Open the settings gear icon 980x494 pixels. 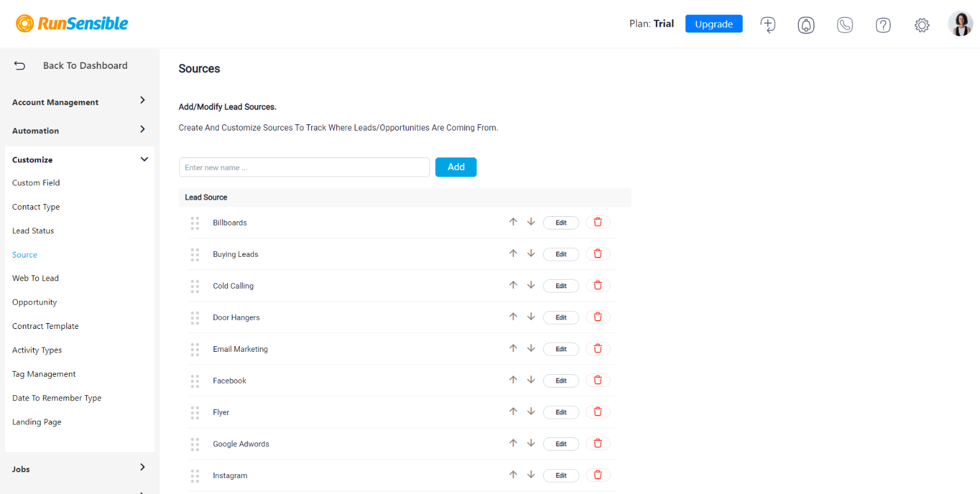point(921,25)
